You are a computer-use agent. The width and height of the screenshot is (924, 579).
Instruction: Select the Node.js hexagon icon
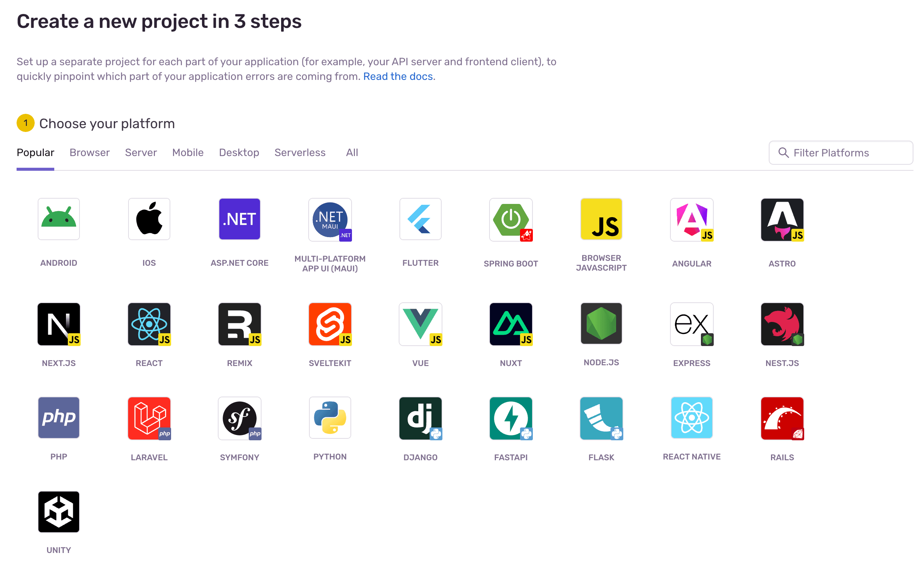[601, 323]
